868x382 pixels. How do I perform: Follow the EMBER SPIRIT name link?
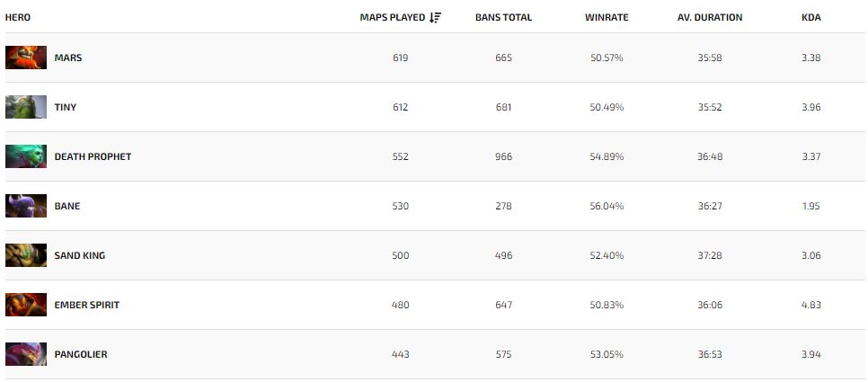[x=86, y=305]
